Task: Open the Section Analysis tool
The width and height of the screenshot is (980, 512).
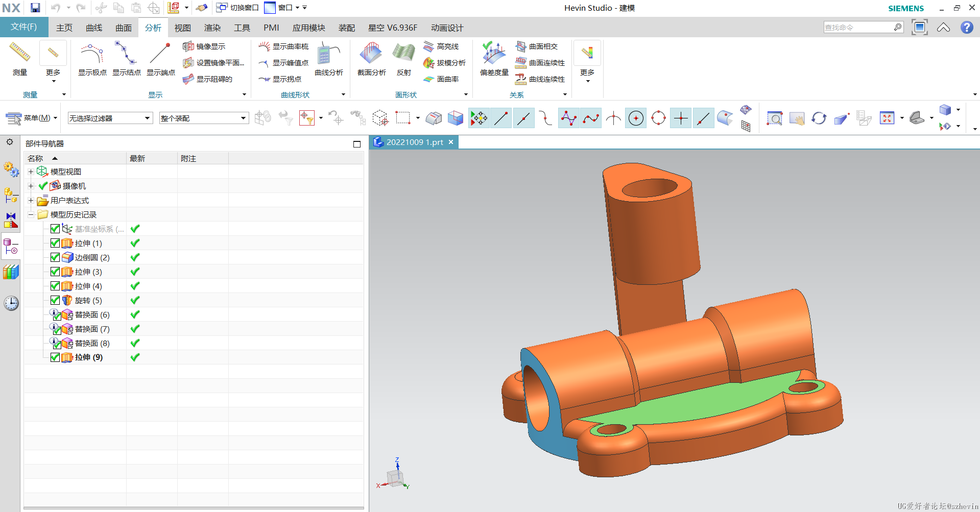Action: tap(371, 59)
